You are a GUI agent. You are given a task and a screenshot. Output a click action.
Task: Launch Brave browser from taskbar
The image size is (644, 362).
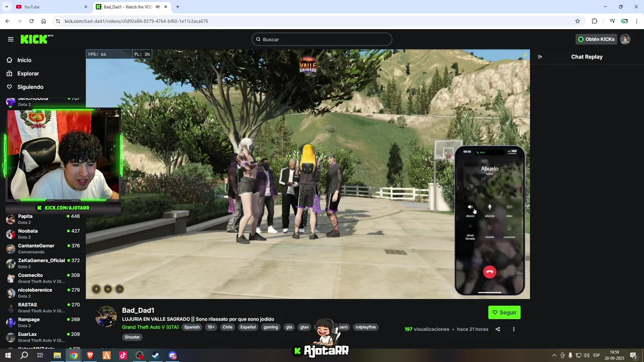click(x=90, y=355)
